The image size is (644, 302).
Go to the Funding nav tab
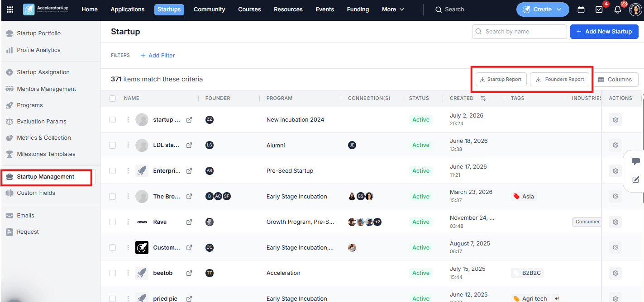click(x=358, y=9)
